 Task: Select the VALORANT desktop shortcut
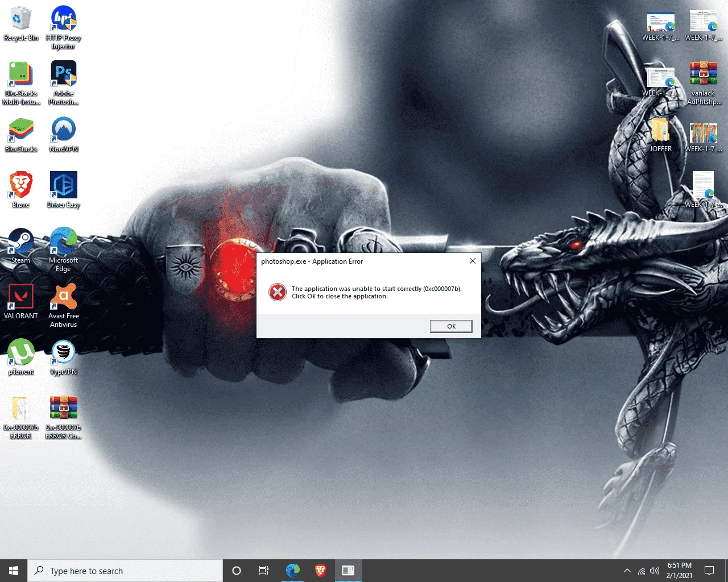[x=21, y=302]
